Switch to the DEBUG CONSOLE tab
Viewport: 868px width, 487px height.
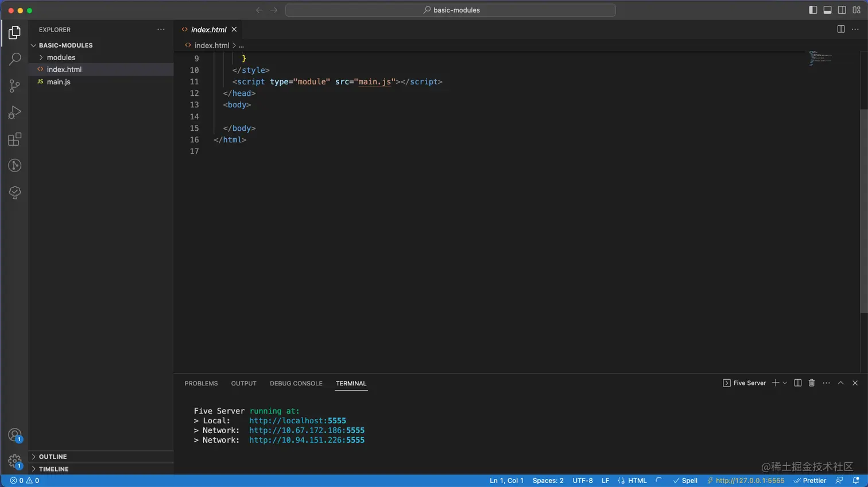[x=296, y=383]
